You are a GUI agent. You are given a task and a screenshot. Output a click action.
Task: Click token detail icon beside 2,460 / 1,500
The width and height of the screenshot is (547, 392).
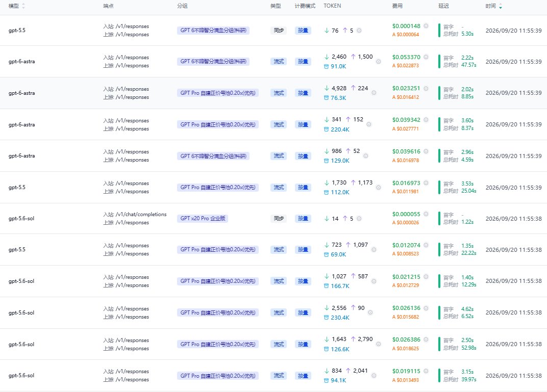[378, 62]
